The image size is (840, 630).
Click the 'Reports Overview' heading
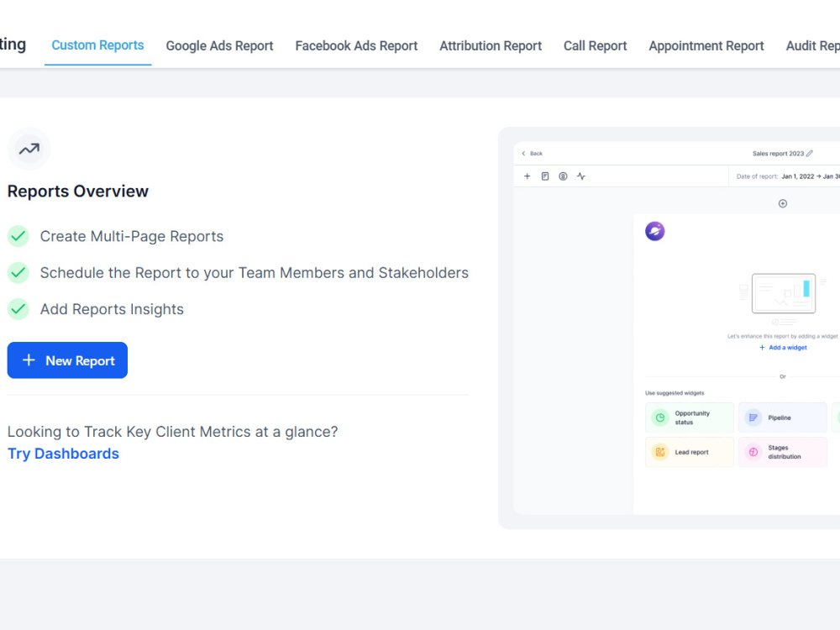pos(77,192)
